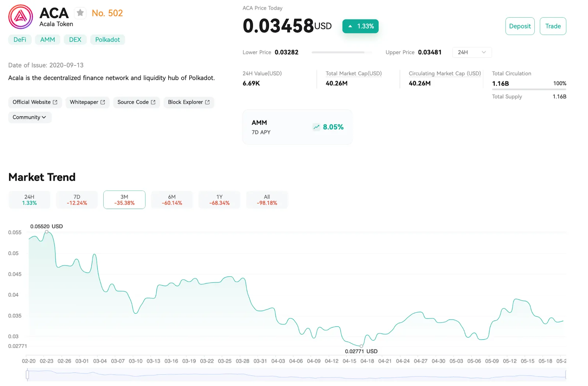Select the 6M market trend tab
Image resolution: width=588 pixels, height=386 pixels.
[x=172, y=200]
